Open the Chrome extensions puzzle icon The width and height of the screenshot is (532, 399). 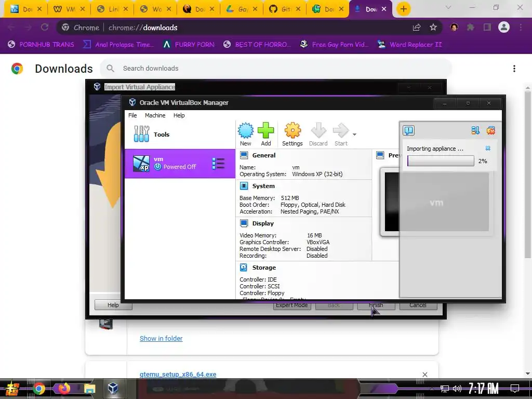pos(471,28)
